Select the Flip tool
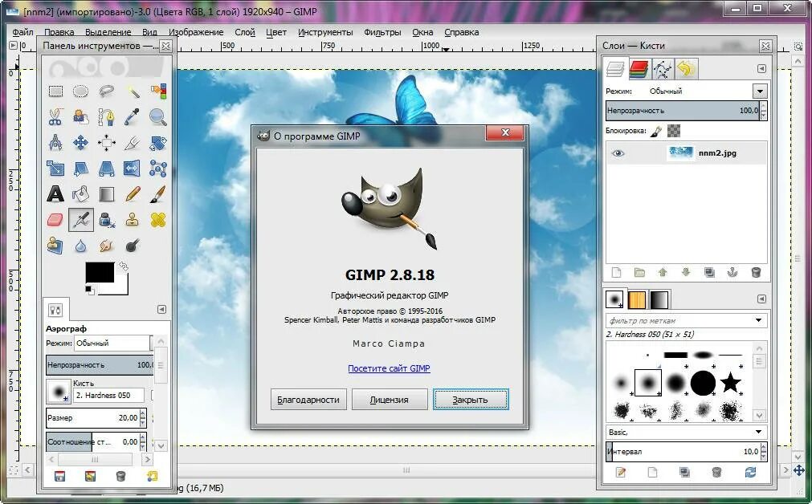The image size is (812, 504). 133,169
